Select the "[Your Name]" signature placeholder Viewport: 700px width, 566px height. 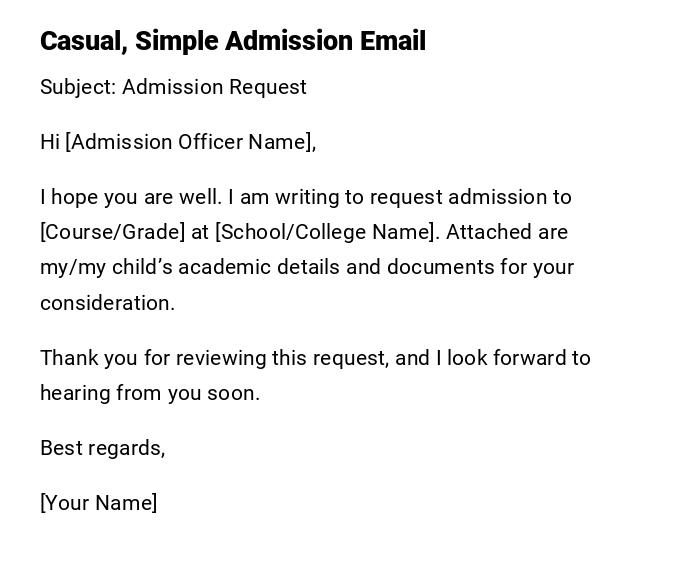(x=98, y=503)
